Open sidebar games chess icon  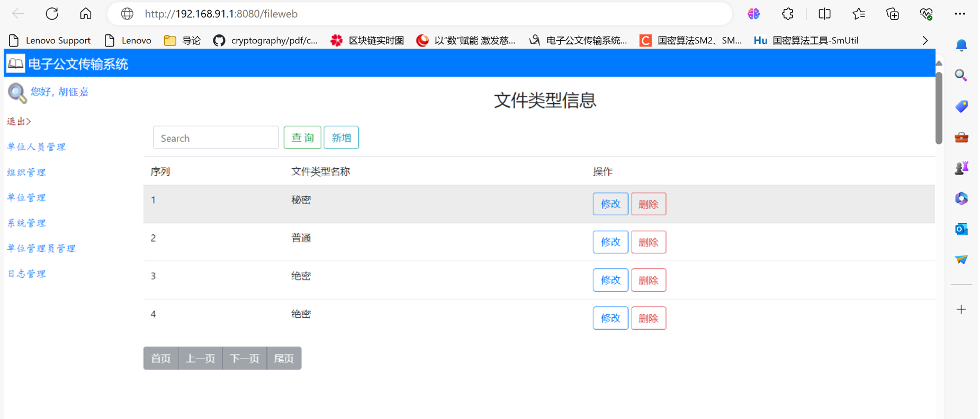point(961,168)
